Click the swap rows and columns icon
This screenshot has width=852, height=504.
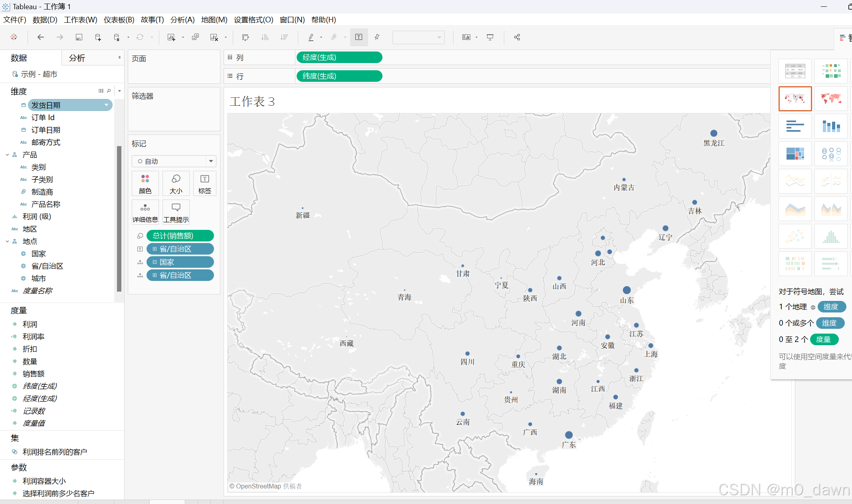click(x=245, y=37)
